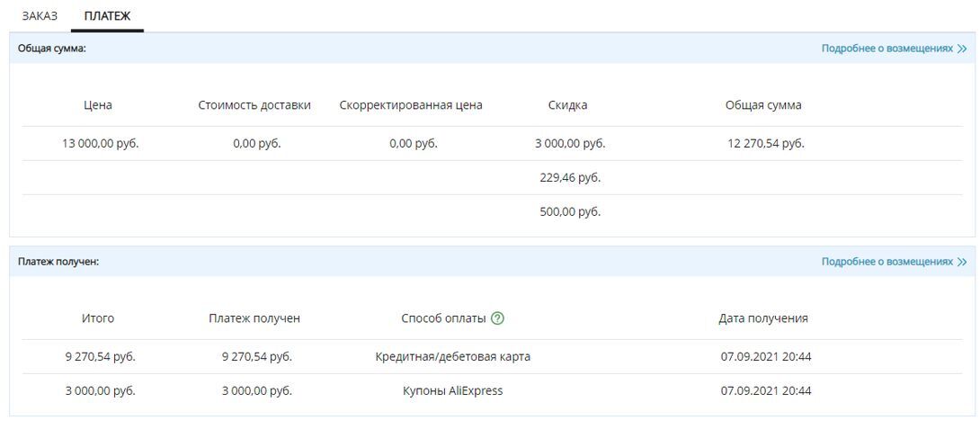Select the ПЛАТЕЖ tab
The height and width of the screenshot is (429, 980).
tap(107, 15)
